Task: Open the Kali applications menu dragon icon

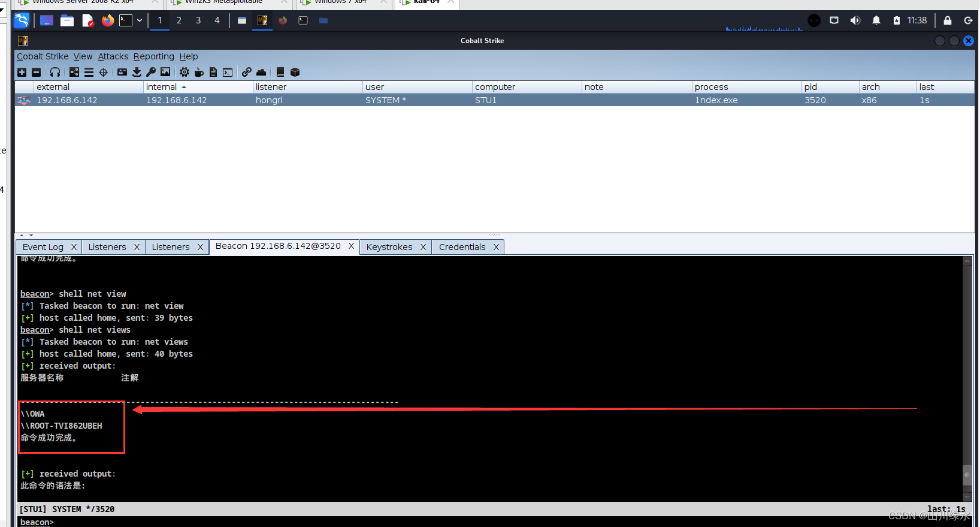Action: pos(22,20)
